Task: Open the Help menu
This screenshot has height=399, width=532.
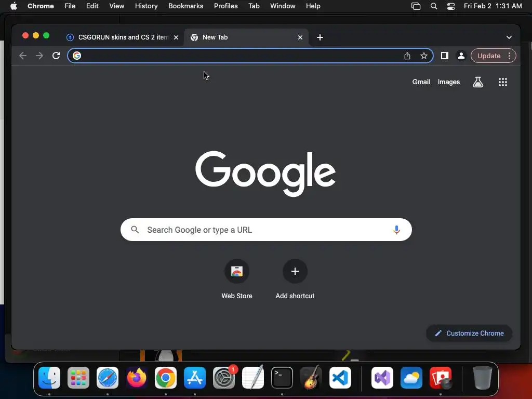Action: coord(313,6)
